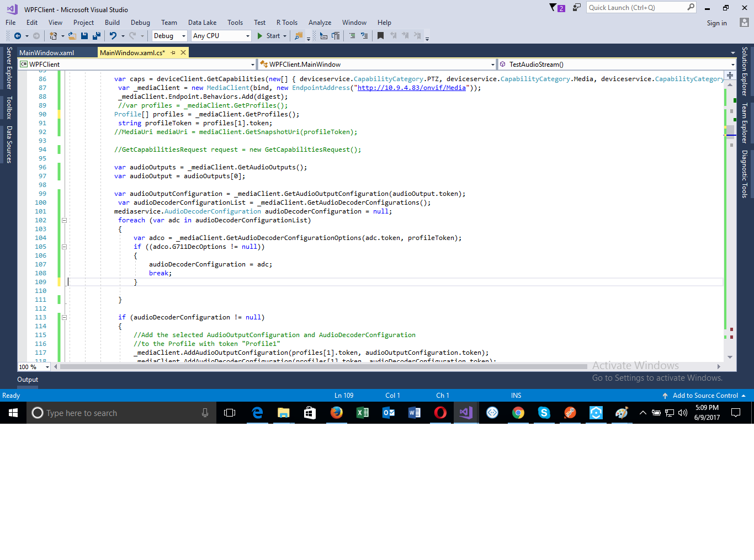Close the MainWindow.xaml.cs tab
The image size is (754, 560).
click(183, 52)
